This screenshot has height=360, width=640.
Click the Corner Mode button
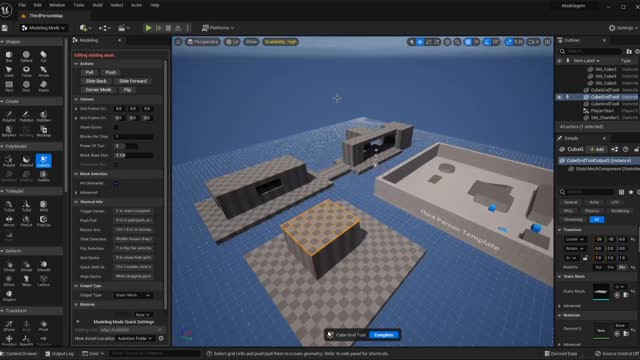(x=98, y=89)
